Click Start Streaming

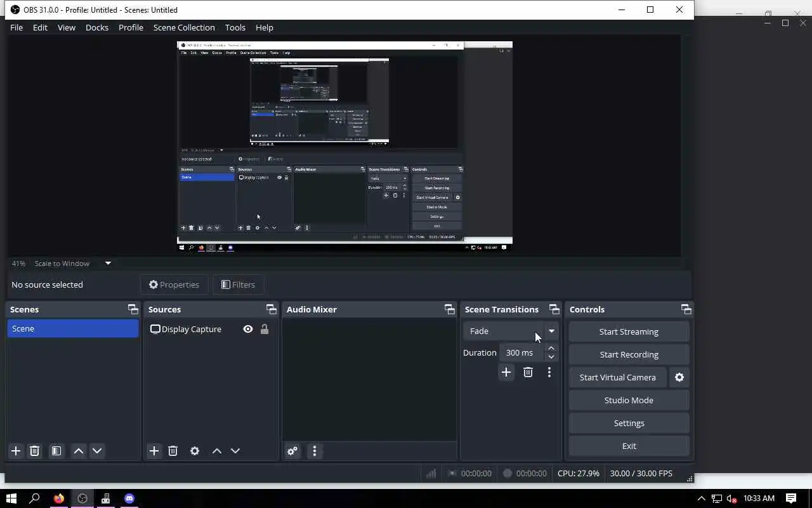pos(629,331)
